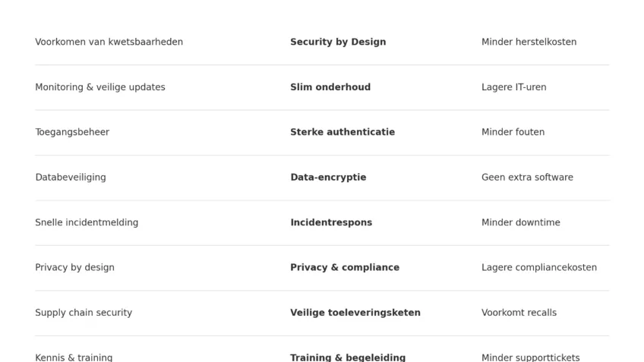
Task: Click 'Minder herstelkosten' cell
Action: [x=529, y=42]
